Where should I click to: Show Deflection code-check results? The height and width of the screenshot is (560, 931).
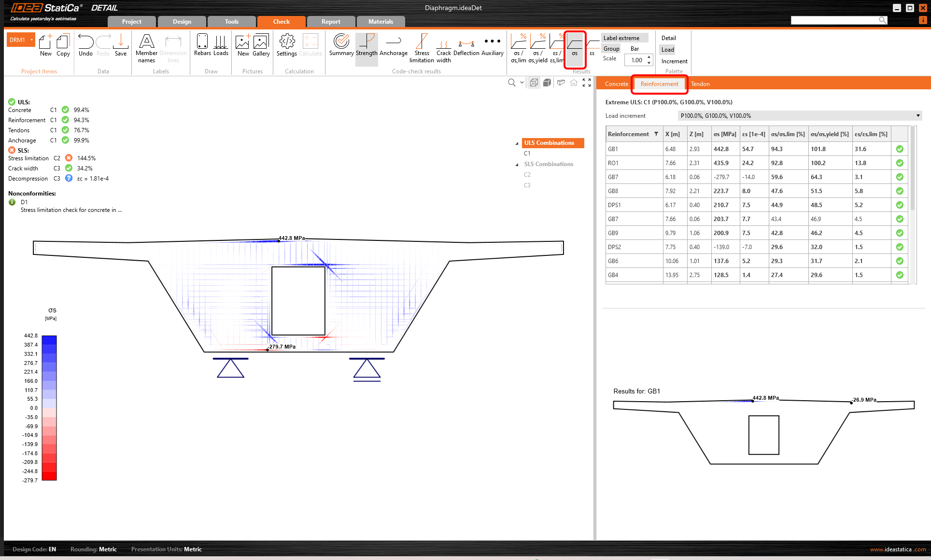(466, 46)
